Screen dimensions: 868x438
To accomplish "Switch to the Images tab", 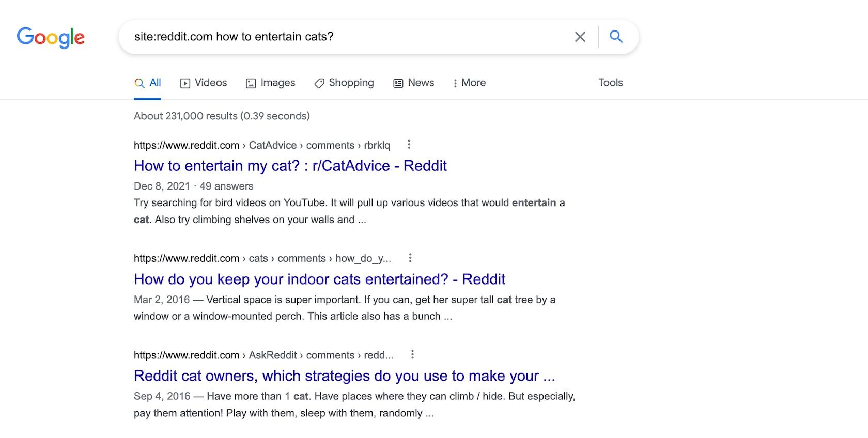I will [270, 83].
